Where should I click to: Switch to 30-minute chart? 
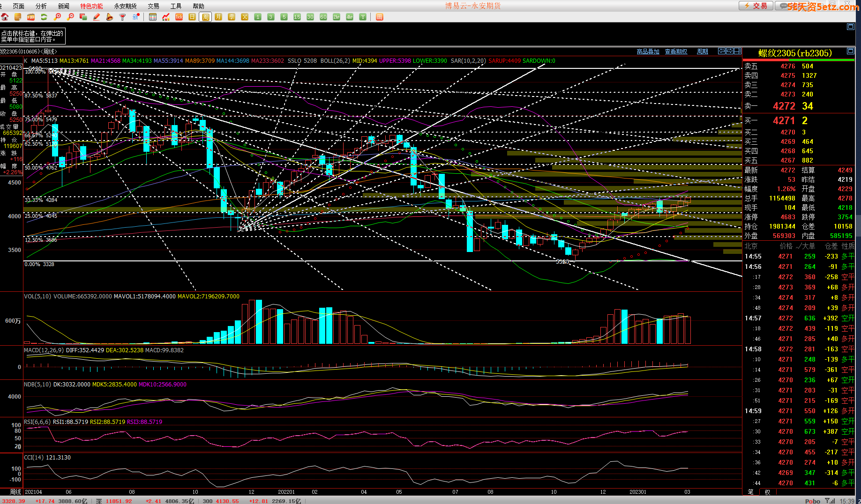(x=310, y=17)
